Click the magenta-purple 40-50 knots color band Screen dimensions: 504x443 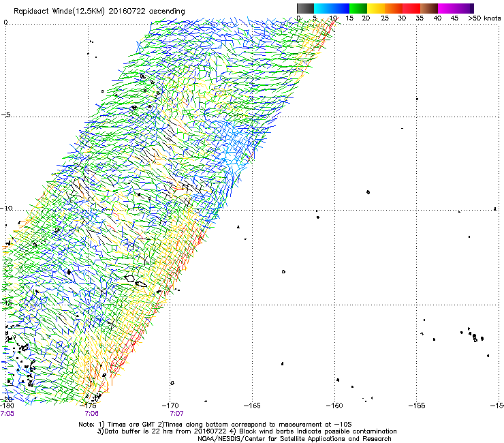(x=456, y=8)
